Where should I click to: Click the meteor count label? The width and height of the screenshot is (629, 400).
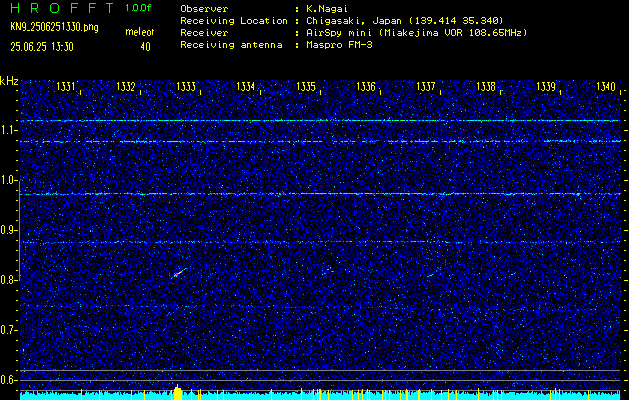coord(140,32)
